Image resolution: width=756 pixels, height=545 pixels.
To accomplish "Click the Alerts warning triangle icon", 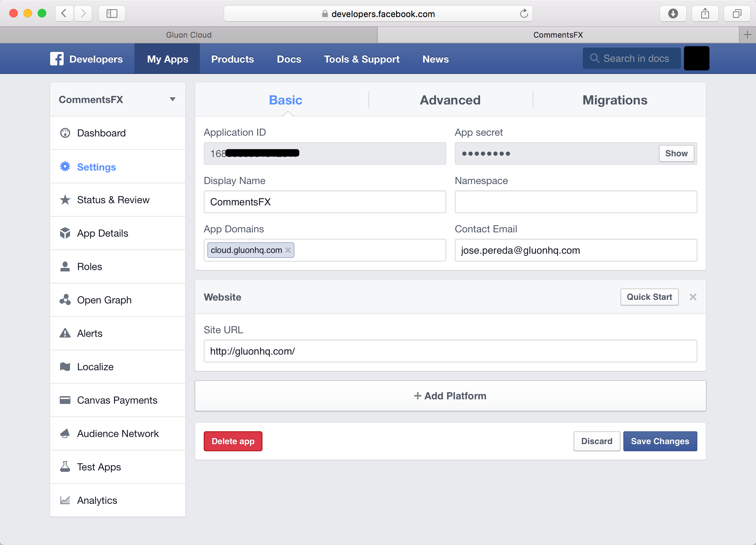I will [x=65, y=333].
